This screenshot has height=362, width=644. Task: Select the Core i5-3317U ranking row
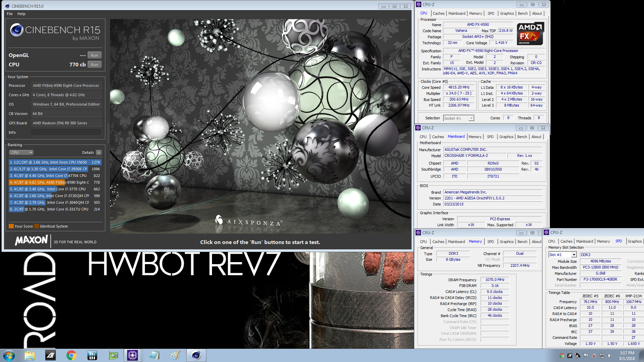click(x=55, y=209)
